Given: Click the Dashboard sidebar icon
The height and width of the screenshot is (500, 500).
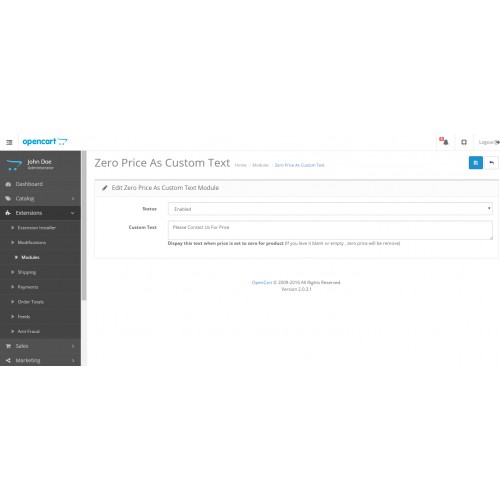Looking at the screenshot, I should (8, 184).
